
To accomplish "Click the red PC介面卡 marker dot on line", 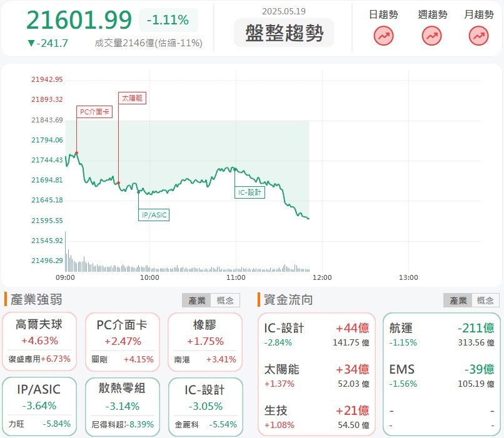I will point(76,153).
